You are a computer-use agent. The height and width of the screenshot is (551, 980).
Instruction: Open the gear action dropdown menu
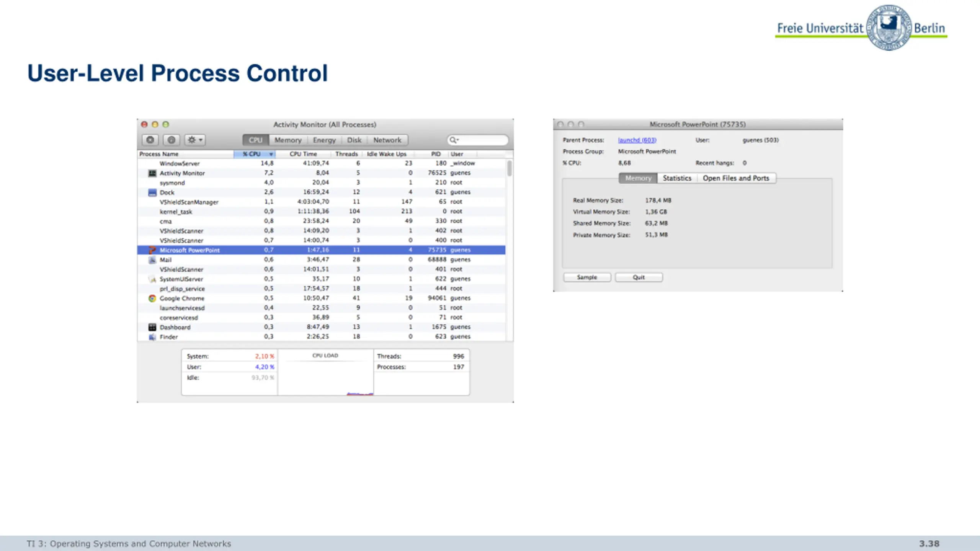(195, 140)
